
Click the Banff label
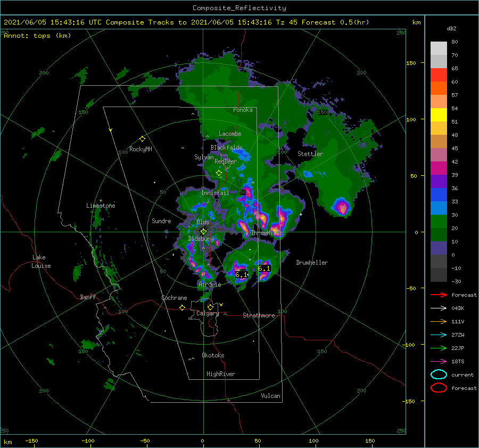(x=88, y=297)
